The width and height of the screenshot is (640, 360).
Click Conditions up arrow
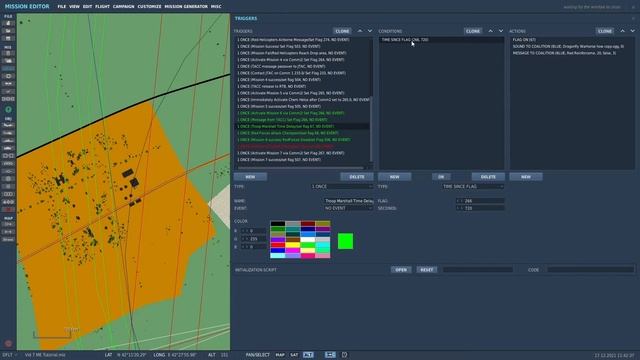tap(490, 31)
